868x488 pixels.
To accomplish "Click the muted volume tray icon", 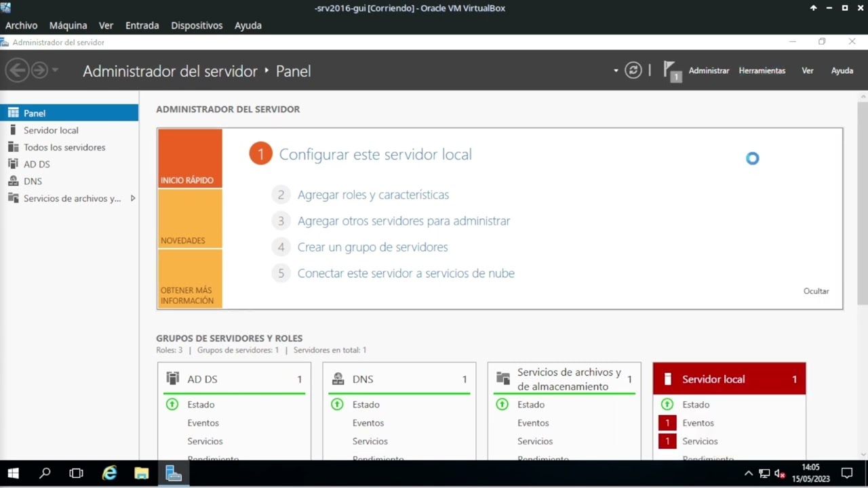I will (780, 474).
